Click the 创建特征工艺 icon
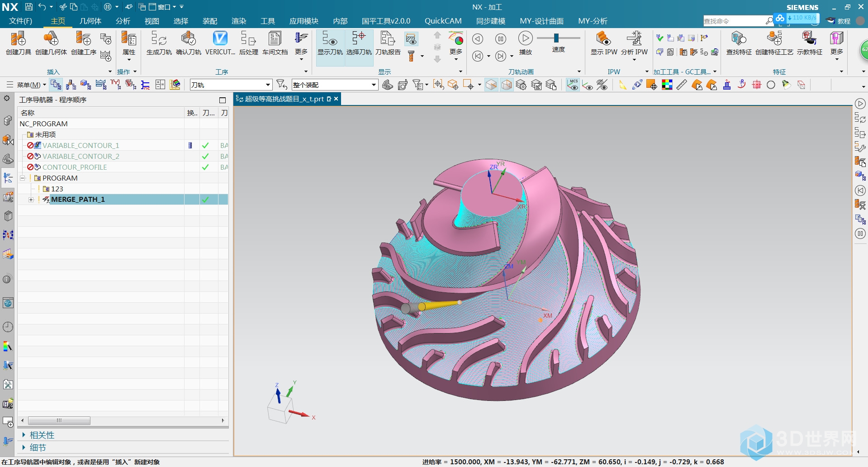868x467 pixels. [774, 44]
